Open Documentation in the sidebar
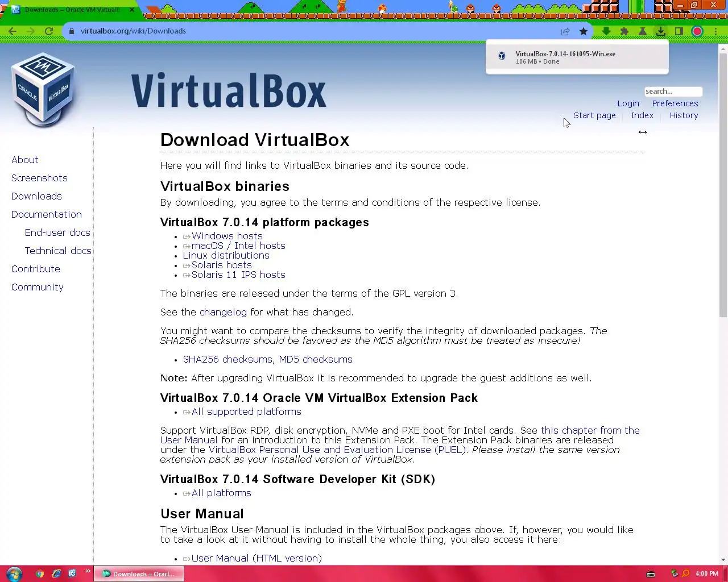Viewport: 728px width, 582px height. point(47,214)
